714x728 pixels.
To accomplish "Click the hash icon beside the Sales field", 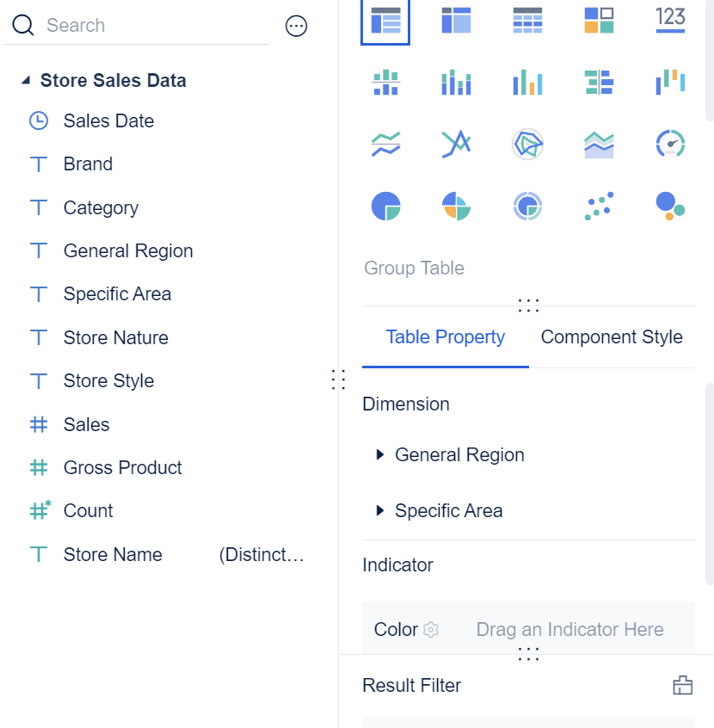I will tap(39, 424).
